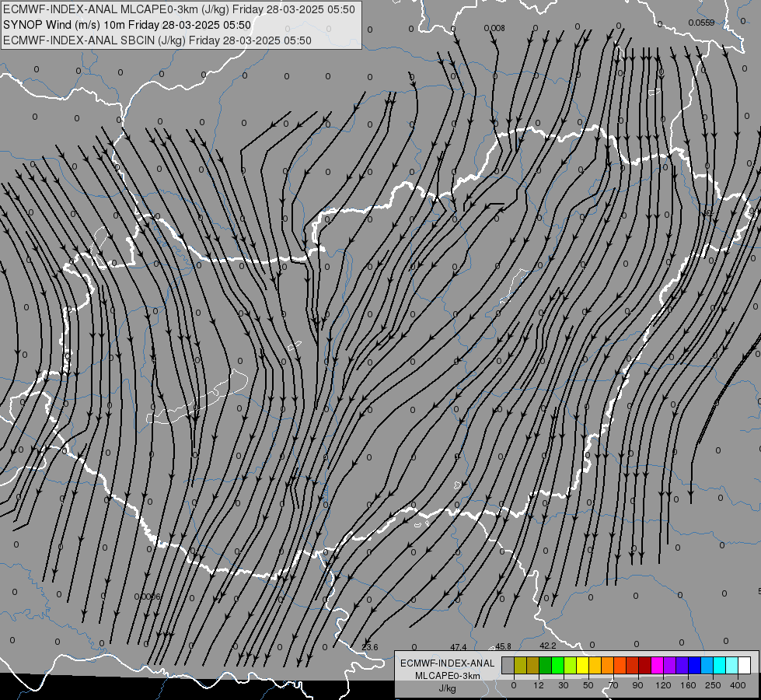Click the '47.4' map value
The width and height of the screenshot is (761, 700).
pos(458,647)
